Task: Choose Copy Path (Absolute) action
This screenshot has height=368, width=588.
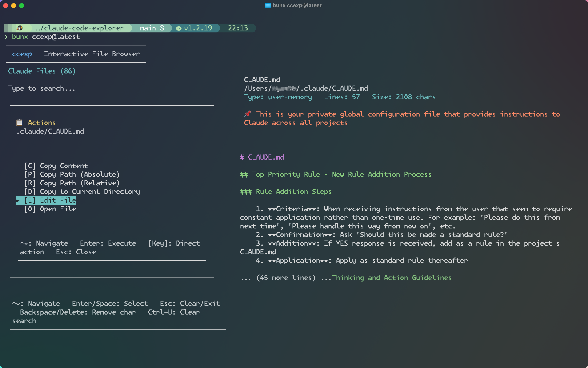Action: click(x=72, y=175)
